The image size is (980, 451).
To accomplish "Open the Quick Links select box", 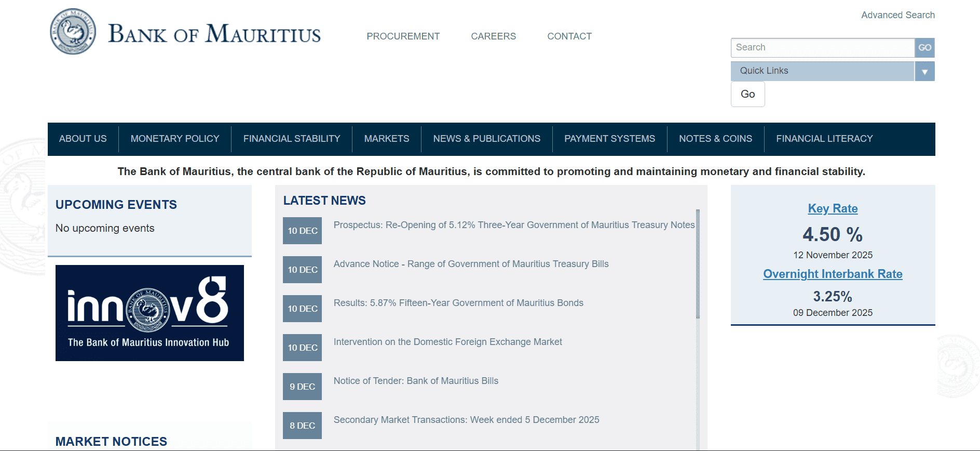I will [x=822, y=71].
